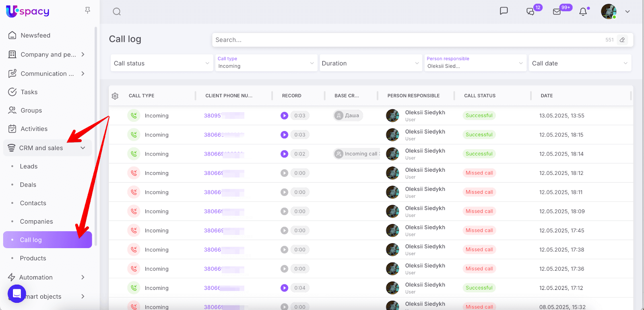Click the table settings gear icon
The width and height of the screenshot is (644, 310).
point(115,96)
